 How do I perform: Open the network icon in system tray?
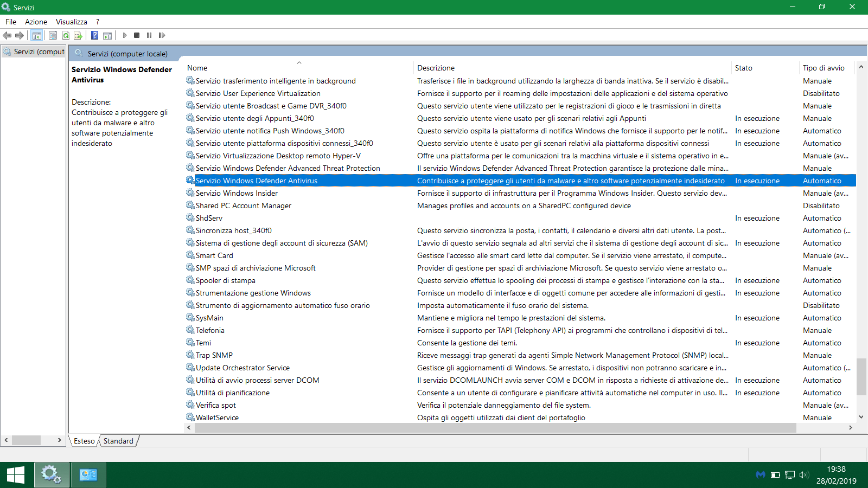(790, 475)
